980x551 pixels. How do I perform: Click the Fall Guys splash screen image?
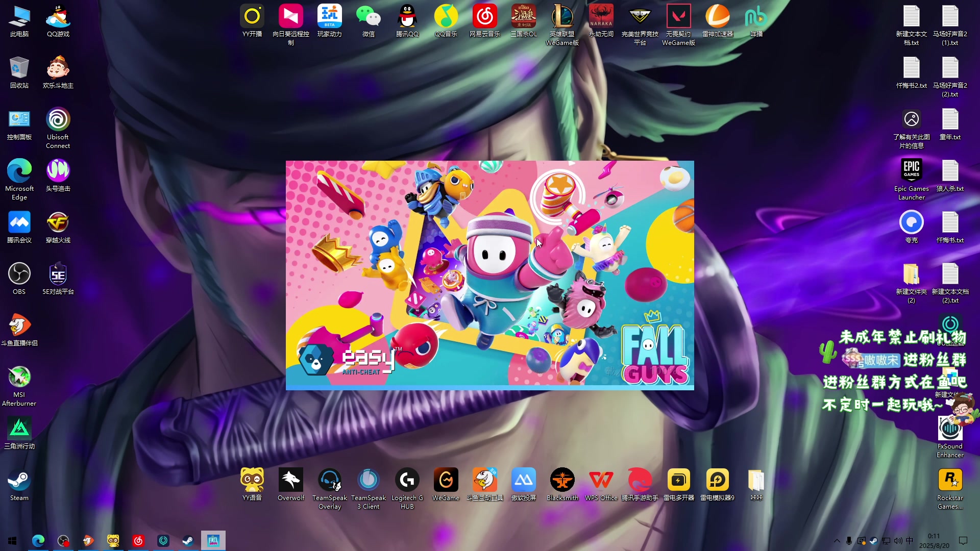[x=490, y=275]
